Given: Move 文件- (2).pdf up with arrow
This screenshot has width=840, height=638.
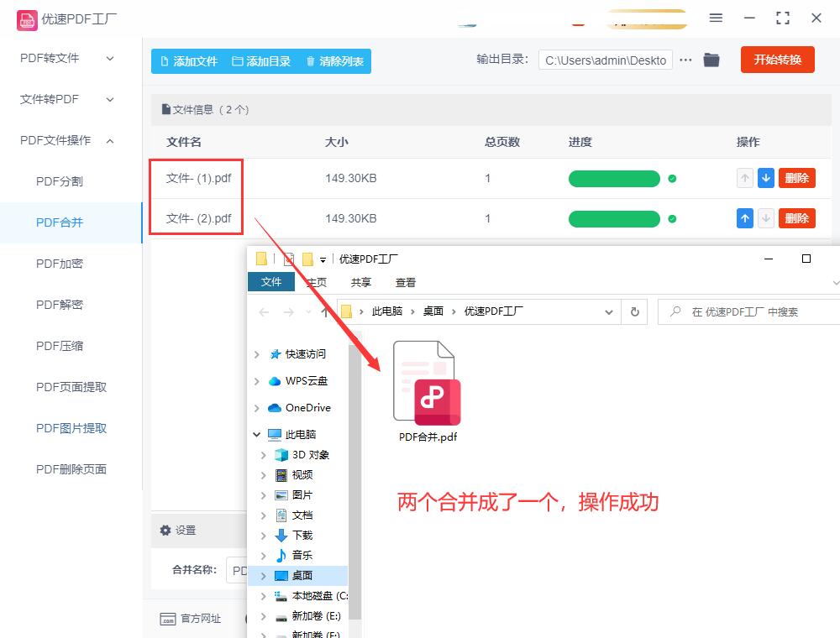Looking at the screenshot, I should [744, 218].
